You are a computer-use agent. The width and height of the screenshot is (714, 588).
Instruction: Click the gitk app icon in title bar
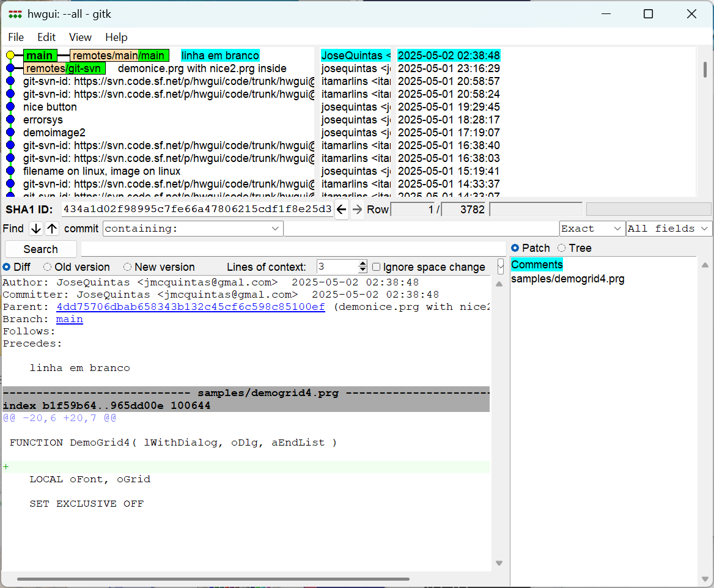coord(15,14)
